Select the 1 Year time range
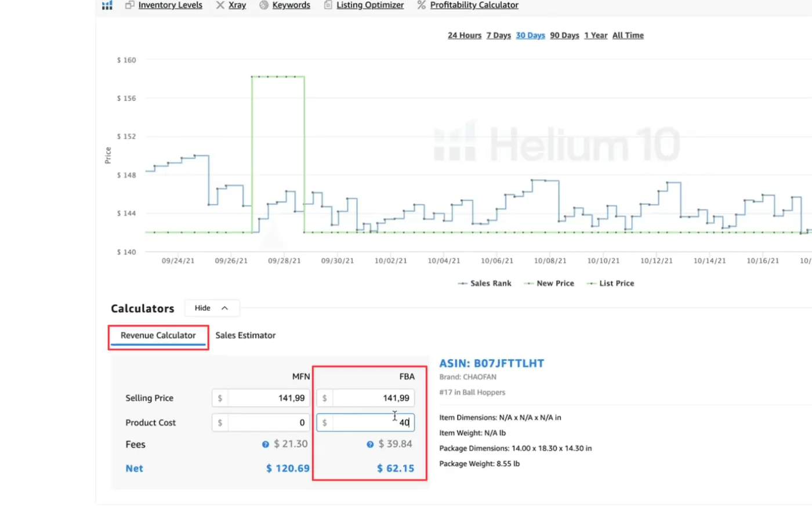 pos(596,35)
